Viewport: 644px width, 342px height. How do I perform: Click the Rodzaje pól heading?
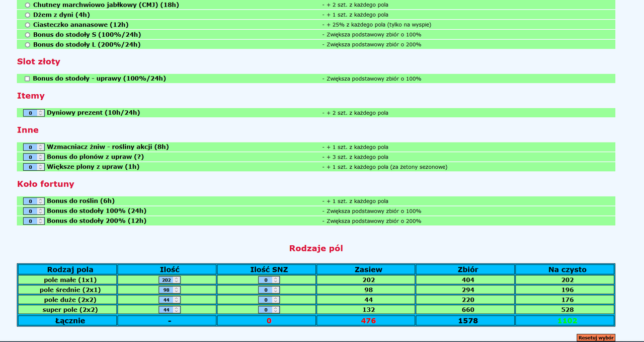click(316, 248)
